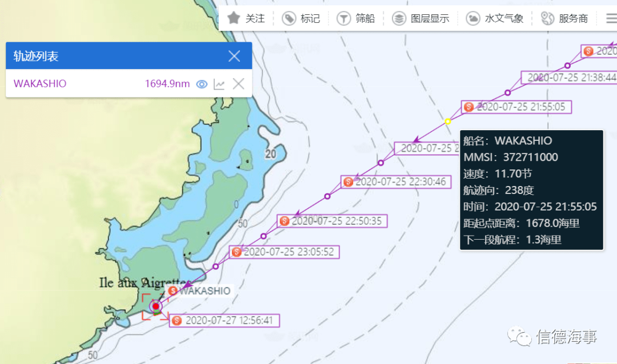Image resolution: width=617 pixels, height=364 pixels.
Task: Click the red WAKASHIO ship position marker
Action: 156,306
